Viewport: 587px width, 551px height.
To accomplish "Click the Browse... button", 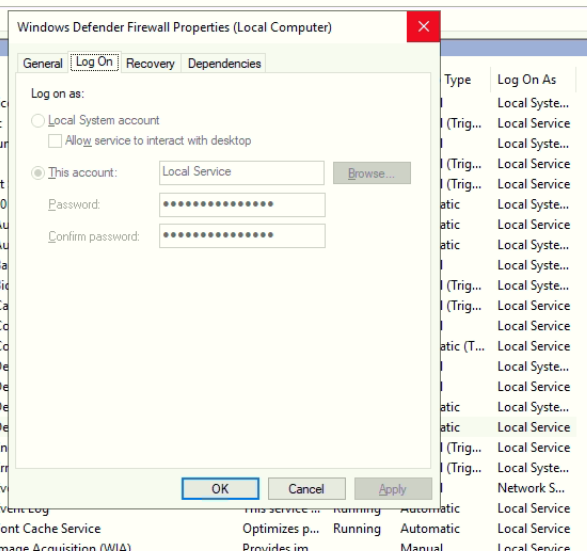I will click(372, 173).
